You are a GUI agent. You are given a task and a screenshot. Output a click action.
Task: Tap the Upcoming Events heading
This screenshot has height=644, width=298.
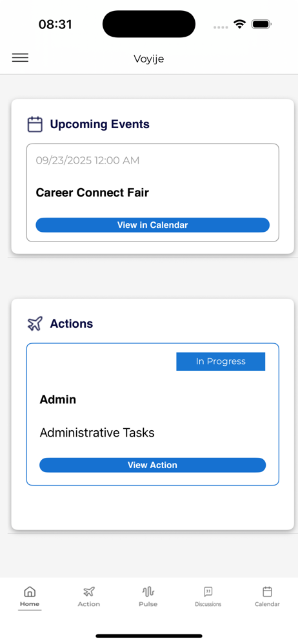pyautogui.click(x=99, y=124)
